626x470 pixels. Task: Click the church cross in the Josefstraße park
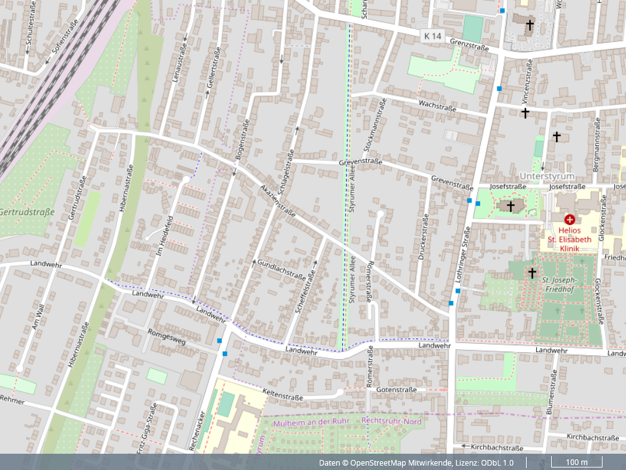click(x=511, y=206)
